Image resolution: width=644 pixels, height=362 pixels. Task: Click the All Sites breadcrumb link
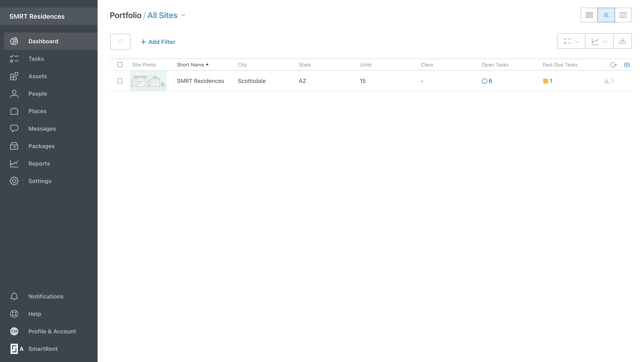point(162,15)
